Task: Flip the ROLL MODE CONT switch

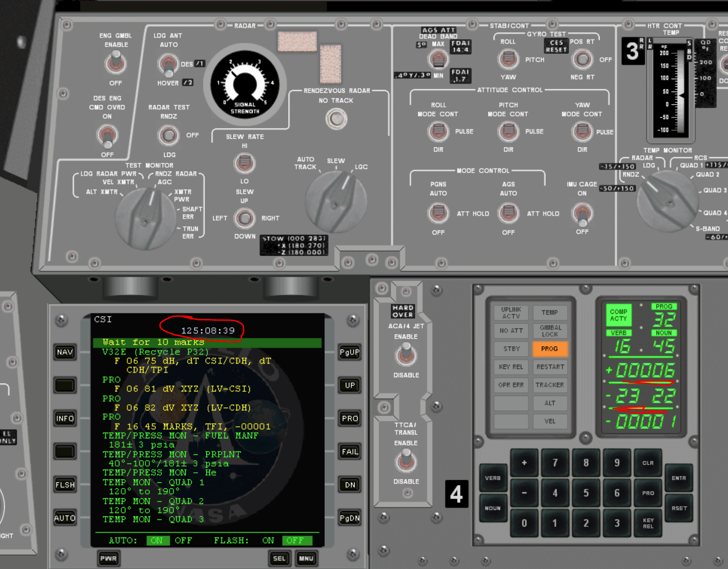Action: click(438, 131)
